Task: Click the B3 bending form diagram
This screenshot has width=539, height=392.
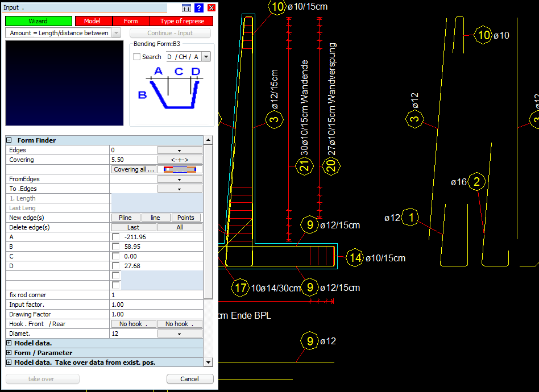Action: (173, 89)
